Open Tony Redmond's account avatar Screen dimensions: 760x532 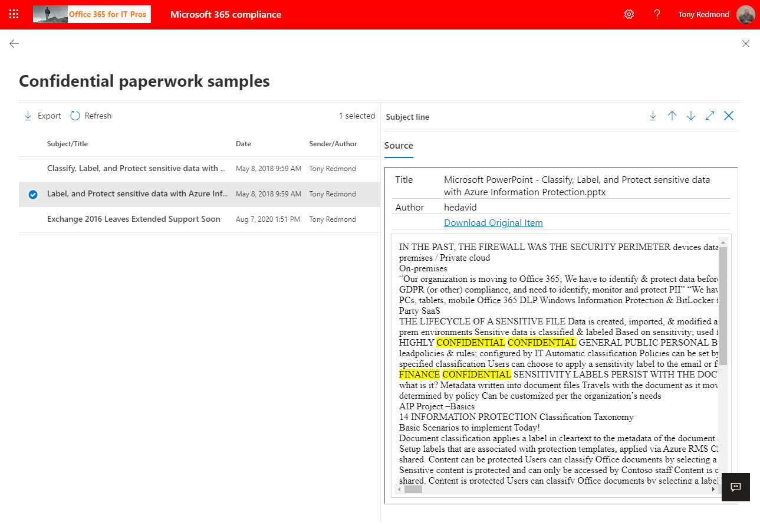tap(746, 14)
